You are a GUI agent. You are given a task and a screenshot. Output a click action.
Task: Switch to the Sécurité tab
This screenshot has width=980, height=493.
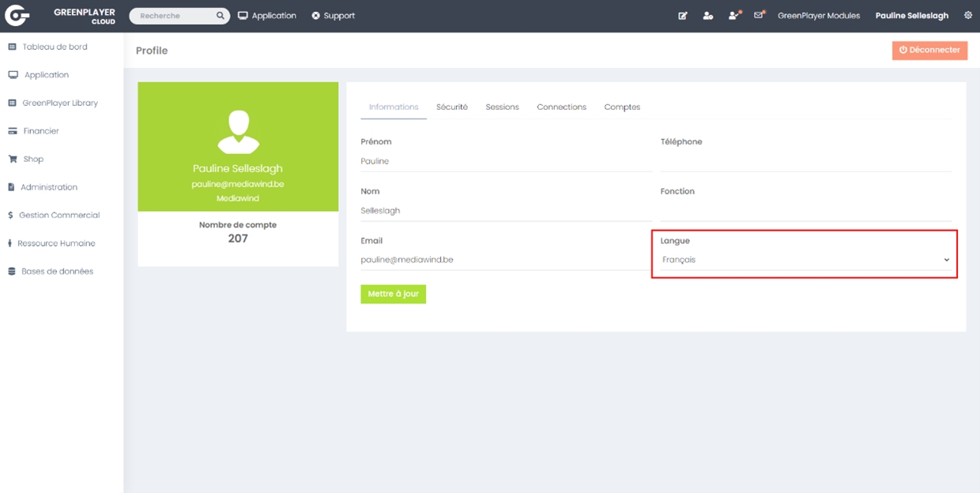point(452,107)
